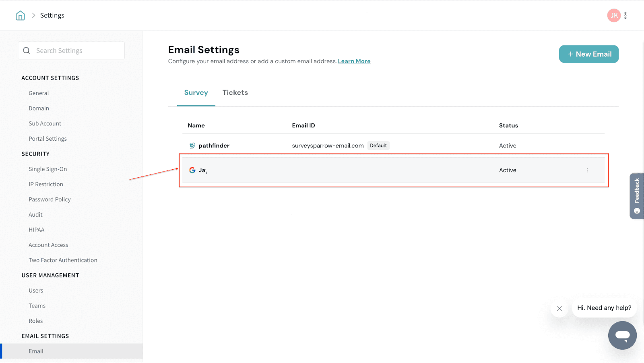Open the Learn More link
Image resolution: width=644 pixels, height=363 pixels.
(354, 62)
